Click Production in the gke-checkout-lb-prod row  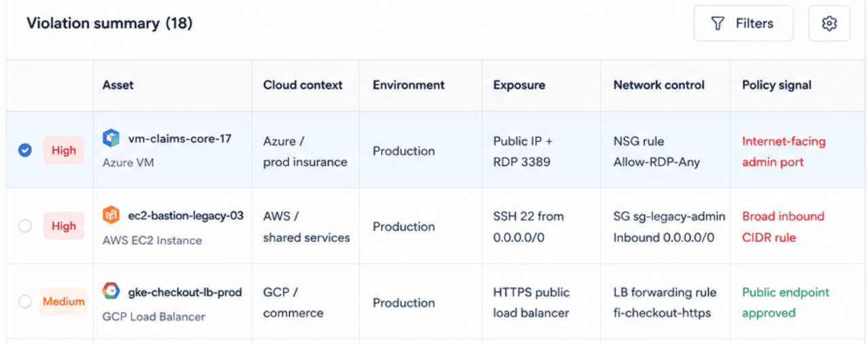[x=403, y=303]
